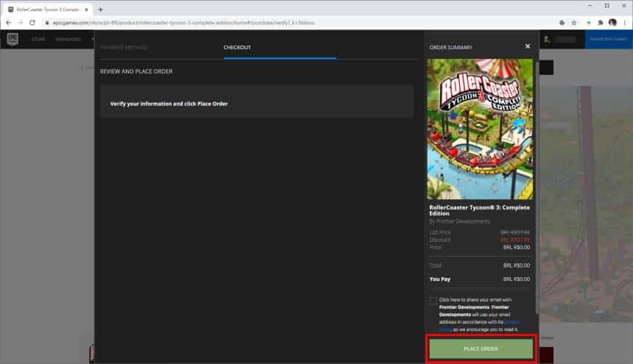Switch to the Payment Method tab
Viewport: 633px width, 364px height.
124,48
